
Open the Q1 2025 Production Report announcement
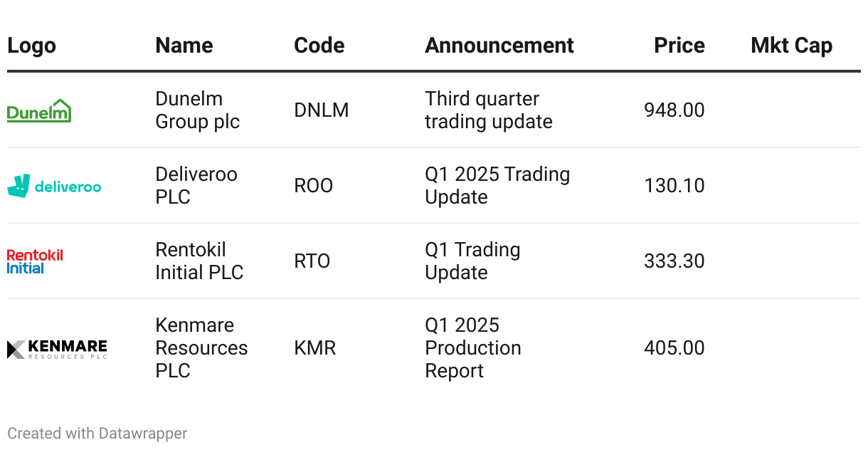pos(473,348)
